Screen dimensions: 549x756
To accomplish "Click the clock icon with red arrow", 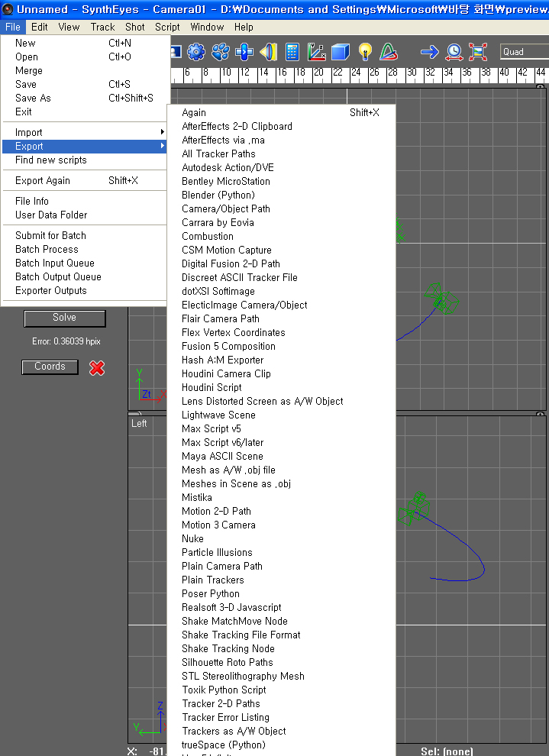I will [454, 52].
